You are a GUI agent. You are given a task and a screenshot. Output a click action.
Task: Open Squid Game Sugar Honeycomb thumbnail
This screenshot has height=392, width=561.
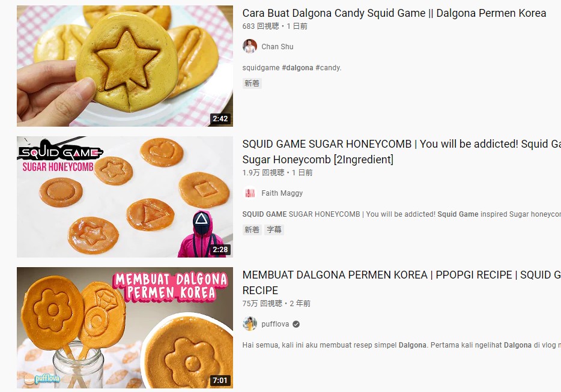[x=125, y=197]
